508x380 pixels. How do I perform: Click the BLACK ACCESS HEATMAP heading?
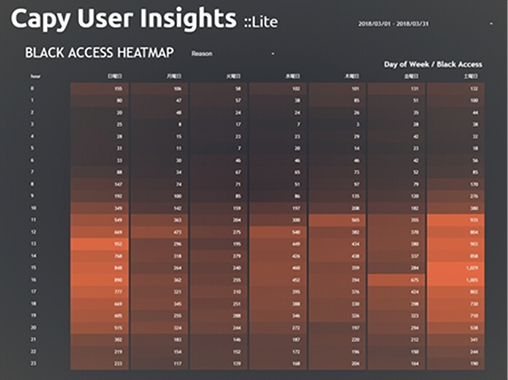[x=99, y=53]
